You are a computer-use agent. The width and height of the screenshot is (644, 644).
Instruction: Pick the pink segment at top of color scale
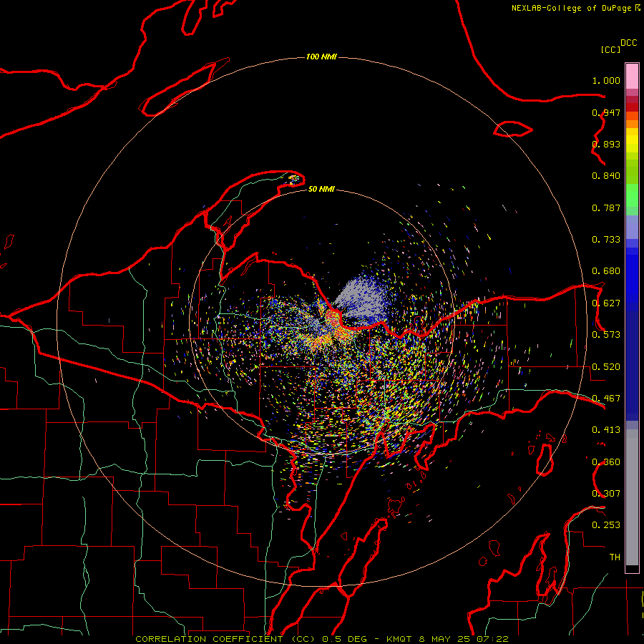click(x=632, y=76)
